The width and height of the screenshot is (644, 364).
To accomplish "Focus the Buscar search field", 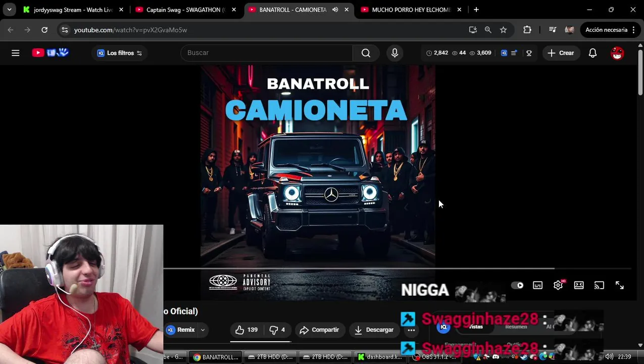I will (267, 53).
